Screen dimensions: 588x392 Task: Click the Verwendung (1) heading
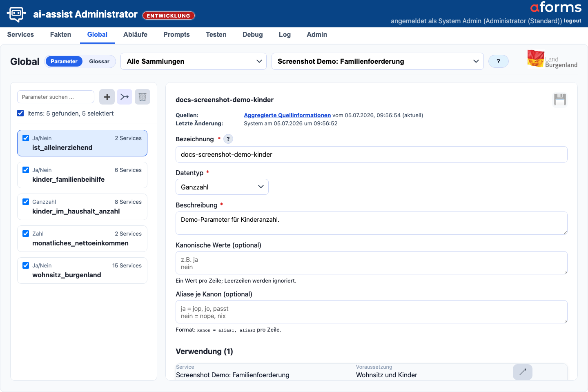[204, 351]
